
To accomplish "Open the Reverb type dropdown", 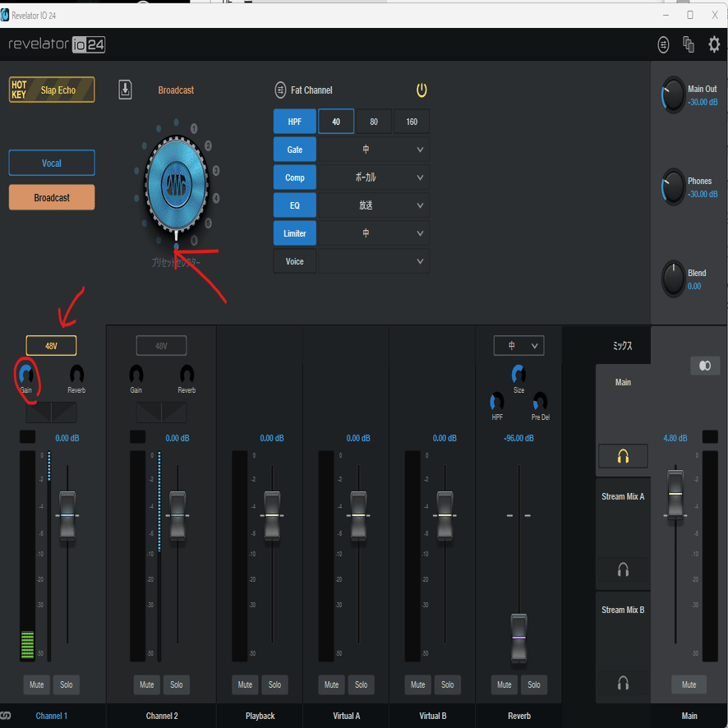I will [518, 346].
